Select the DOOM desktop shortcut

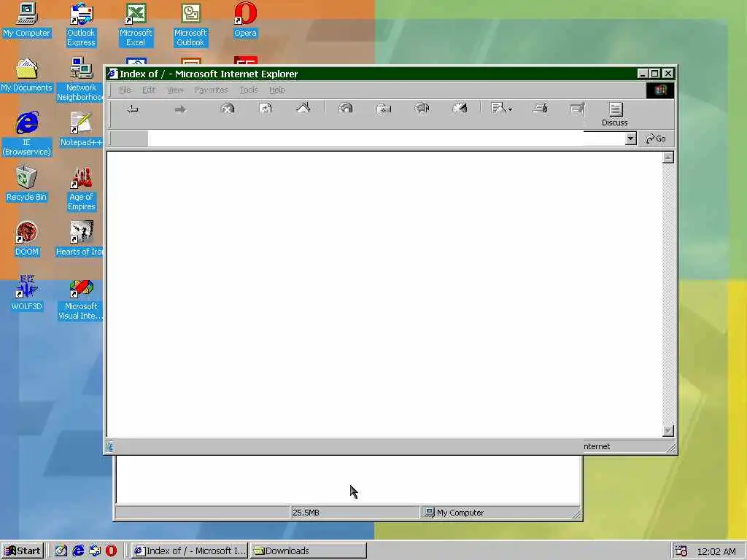point(27,239)
